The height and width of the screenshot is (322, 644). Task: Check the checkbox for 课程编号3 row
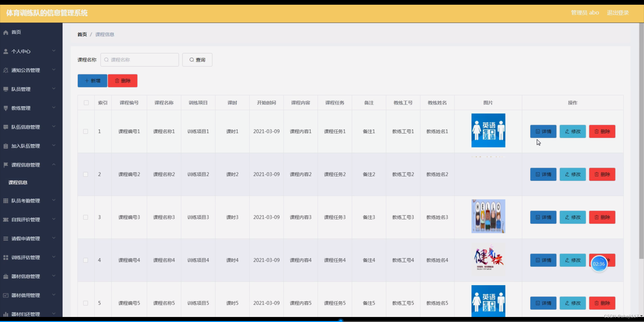pyautogui.click(x=86, y=217)
